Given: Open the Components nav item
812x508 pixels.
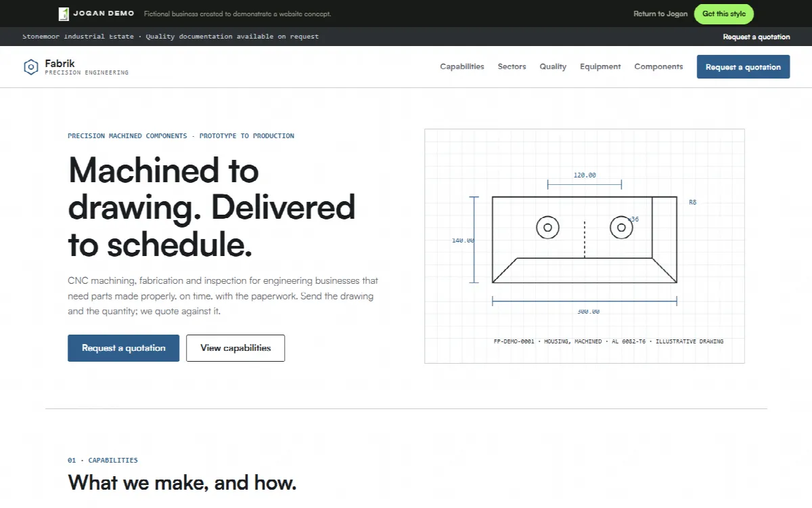Looking at the screenshot, I should point(658,66).
